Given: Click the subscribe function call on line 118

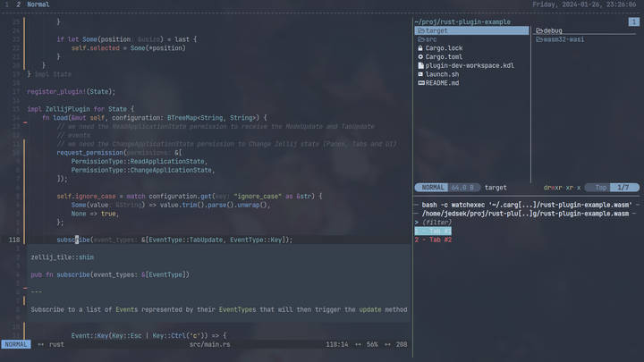Looking at the screenshot, I should 73,240.
